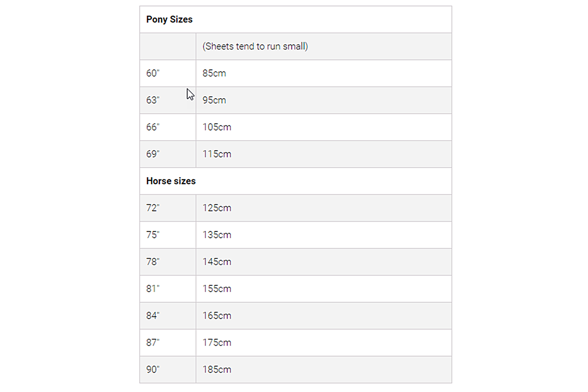Click the 78" size cell
588x392 pixels.
153,262
